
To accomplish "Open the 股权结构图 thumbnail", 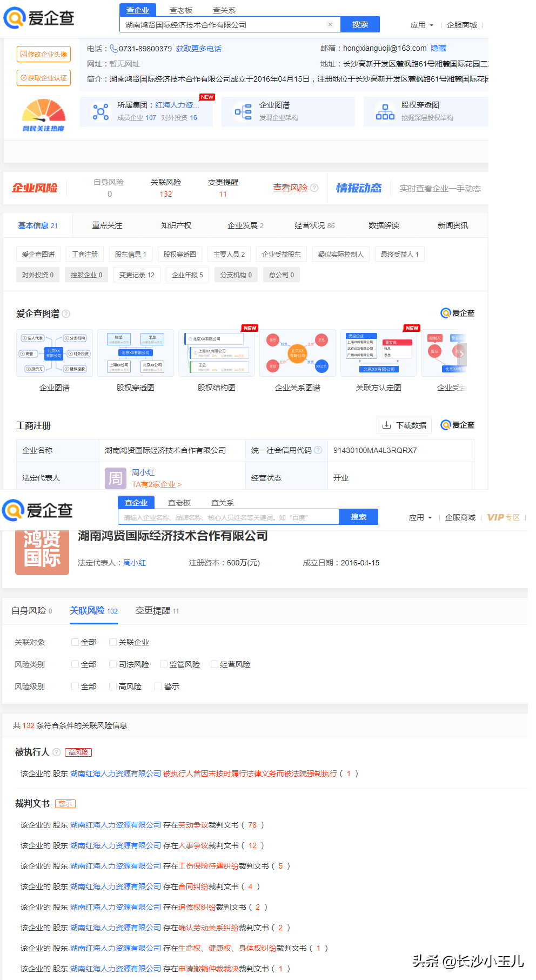I will click(x=217, y=354).
